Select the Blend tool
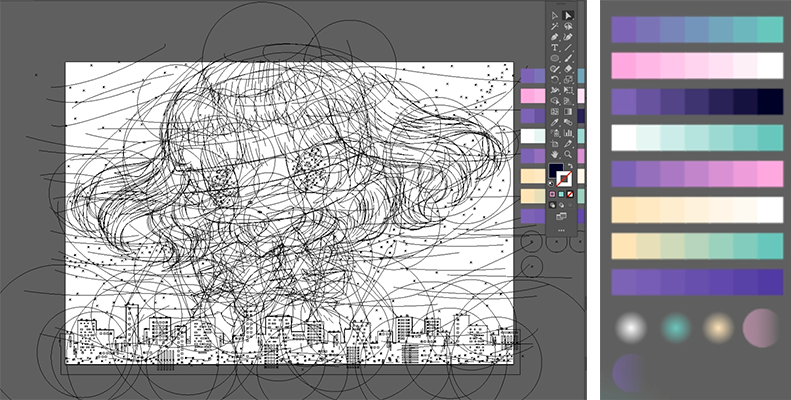The image size is (791, 400). coord(568,122)
